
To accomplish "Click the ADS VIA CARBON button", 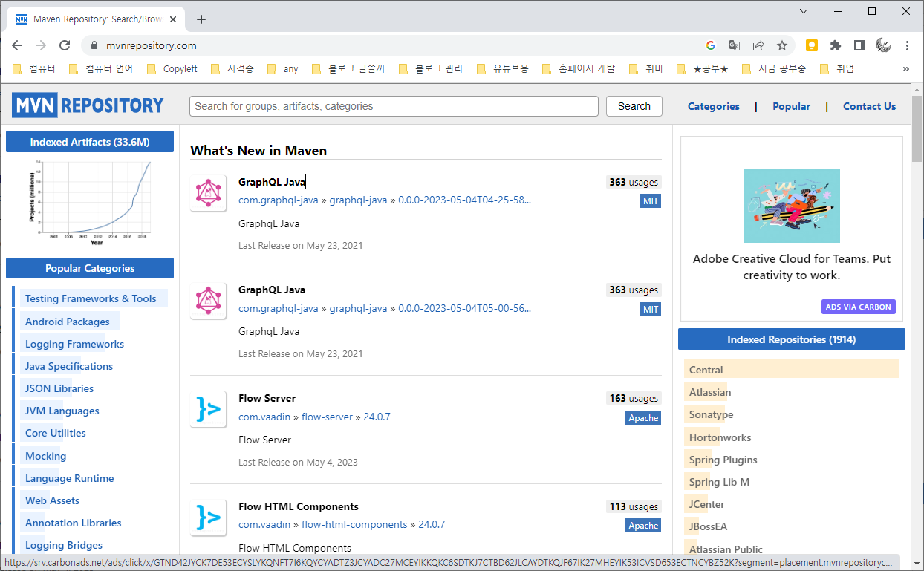I will click(859, 307).
